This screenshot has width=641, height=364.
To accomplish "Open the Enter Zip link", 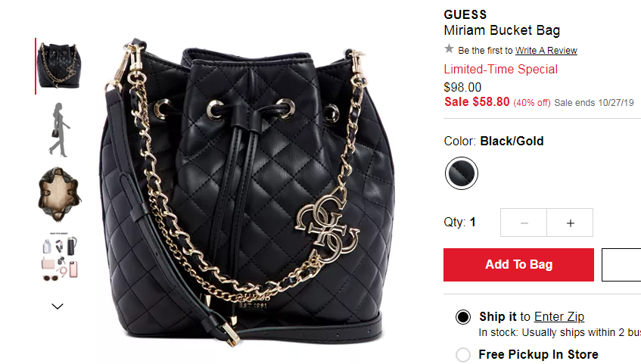I will point(559,316).
